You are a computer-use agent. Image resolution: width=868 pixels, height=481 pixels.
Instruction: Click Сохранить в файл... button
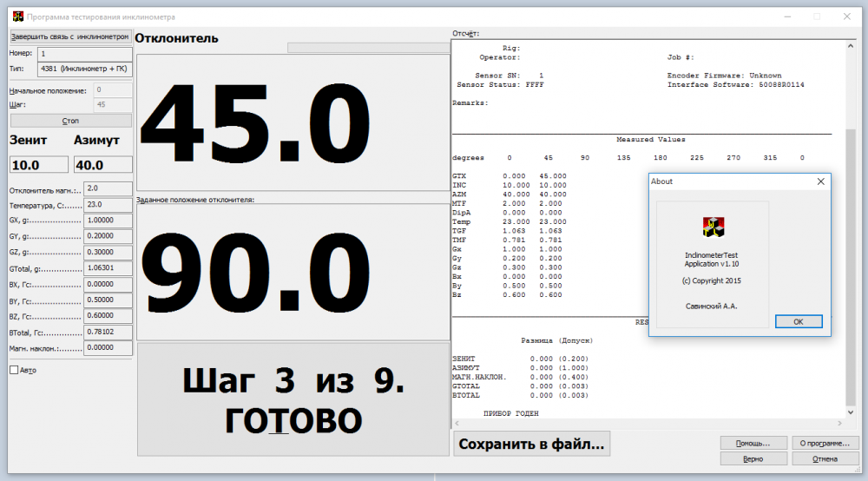pyautogui.click(x=531, y=444)
